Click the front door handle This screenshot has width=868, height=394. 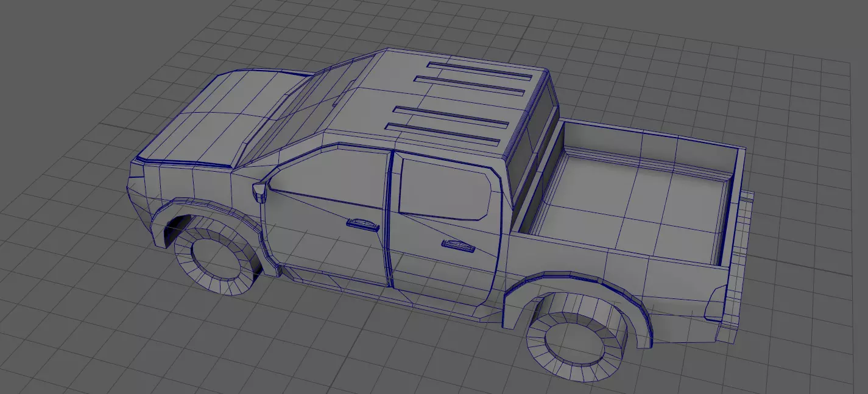(x=362, y=224)
